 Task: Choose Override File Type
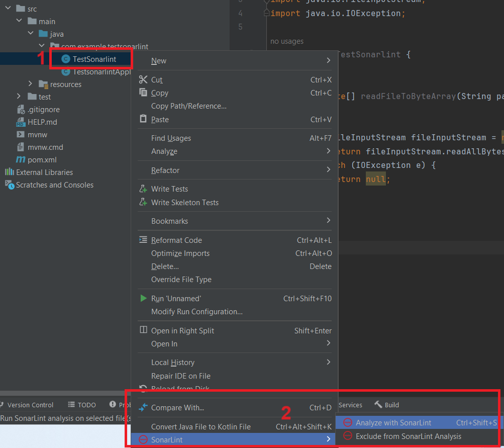click(x=235, y=280)
